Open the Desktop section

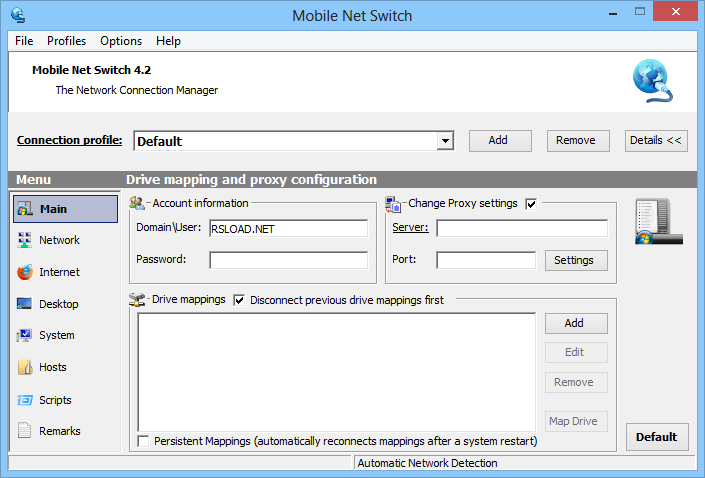(x=58, y=304)
